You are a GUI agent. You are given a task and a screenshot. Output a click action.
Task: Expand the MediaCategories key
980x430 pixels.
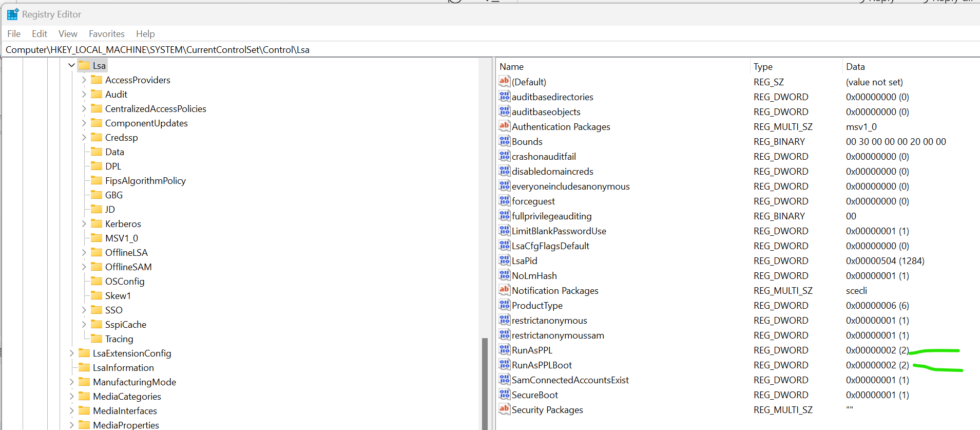coord(71,396)
